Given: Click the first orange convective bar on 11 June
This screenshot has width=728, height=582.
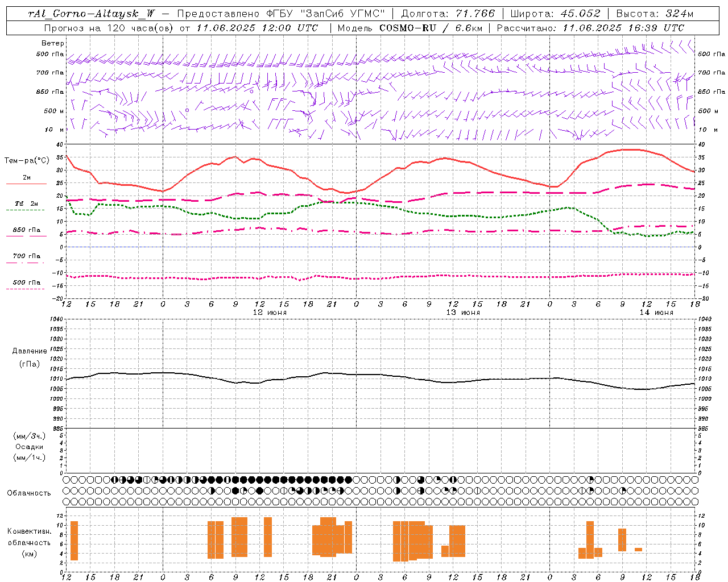Looking at the screenshot, I should click(x=74, y=541).
